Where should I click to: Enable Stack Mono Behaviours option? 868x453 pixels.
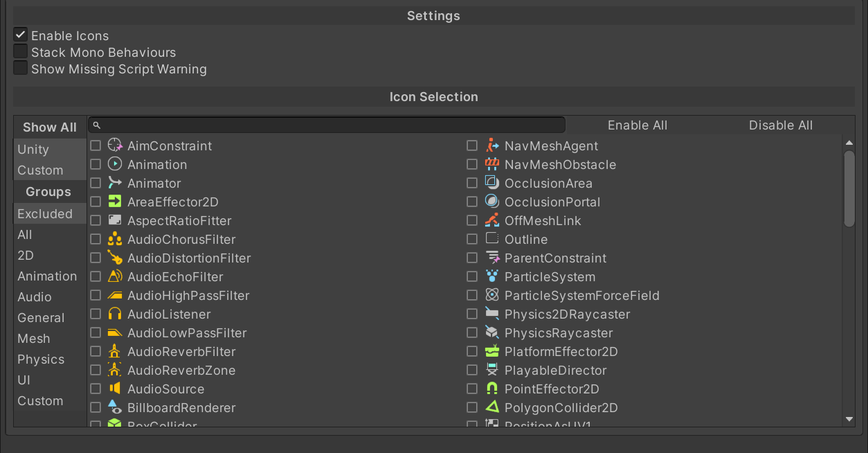click(x=21, y=52)
